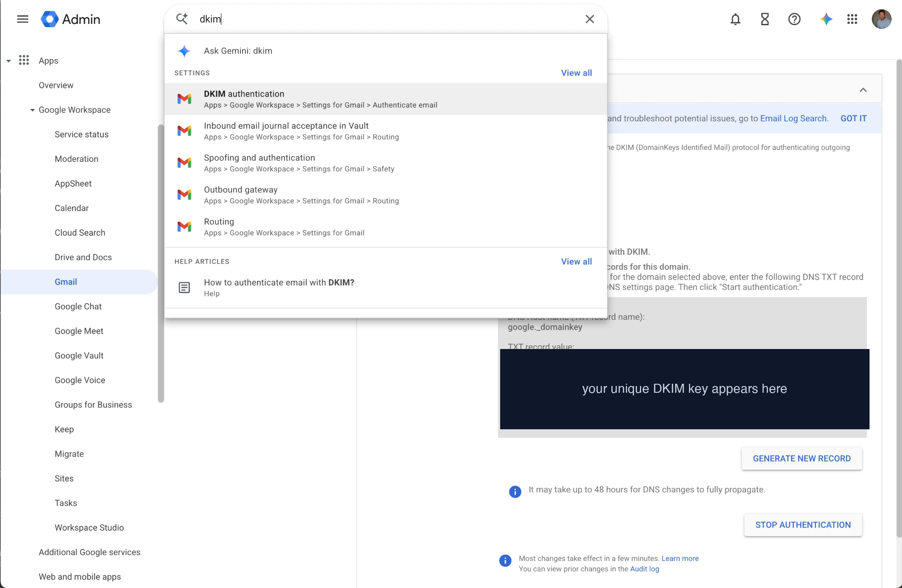Click the sidebar navigation scrollbar
902x588 pixels.
click(161, 263)
